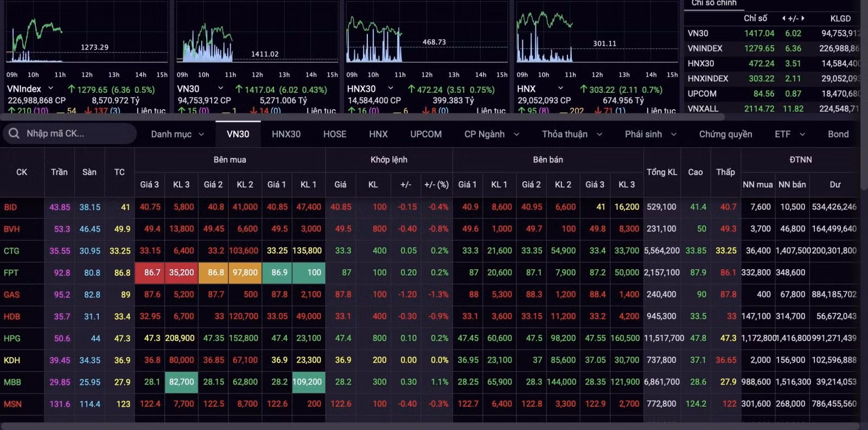Click the Bên mua group header

click(230, 160)
